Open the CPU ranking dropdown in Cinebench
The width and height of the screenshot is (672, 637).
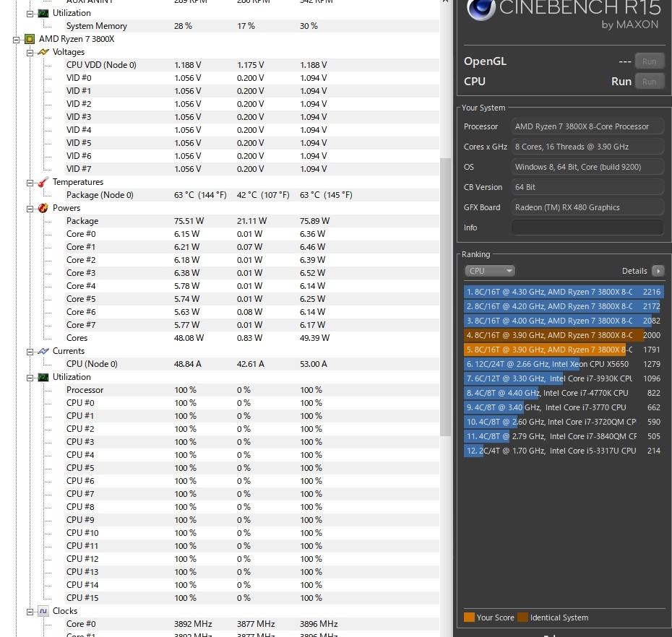(x=489, y=271)
